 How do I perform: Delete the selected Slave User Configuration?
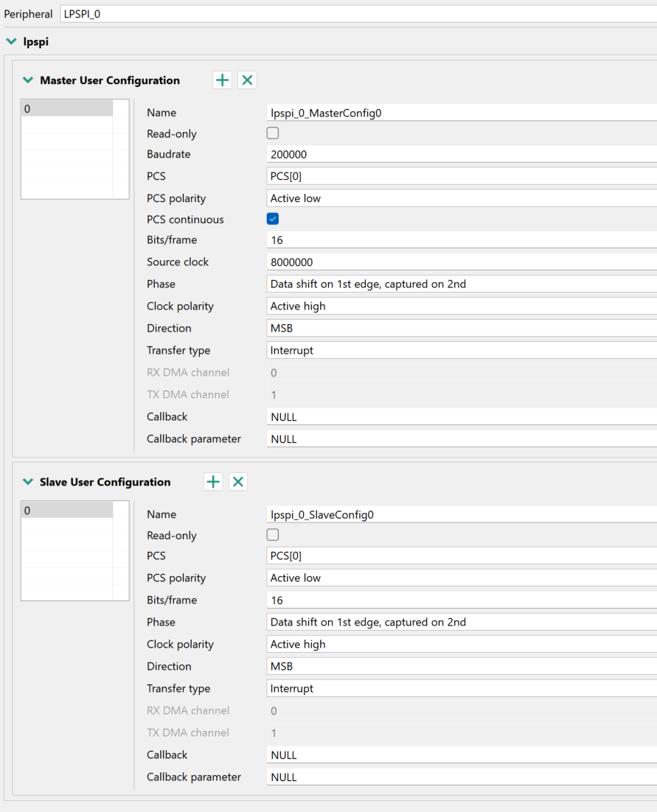click(x=238, y=482)
